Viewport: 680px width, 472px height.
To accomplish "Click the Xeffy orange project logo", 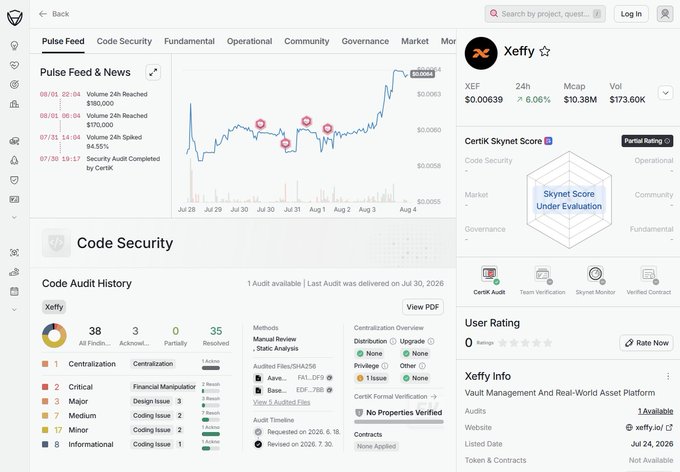I will coord(481,53).
